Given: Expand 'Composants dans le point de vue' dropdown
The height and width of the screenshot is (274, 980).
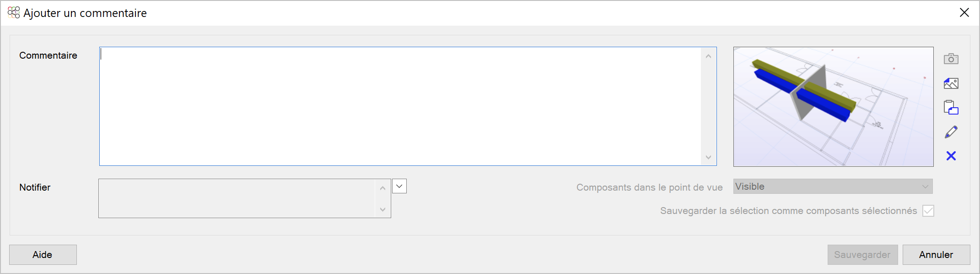Looking at the screenshot, I should tap(833, 186).
